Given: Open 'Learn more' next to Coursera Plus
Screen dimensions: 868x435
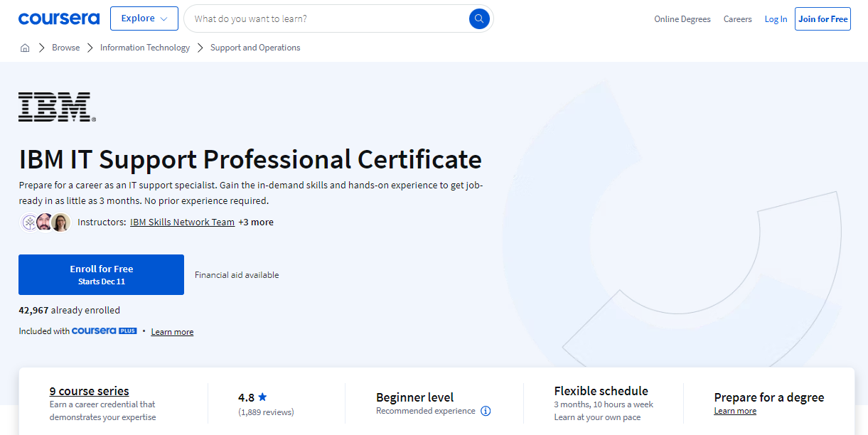Looking at the screenshot, I should (172, 332).
